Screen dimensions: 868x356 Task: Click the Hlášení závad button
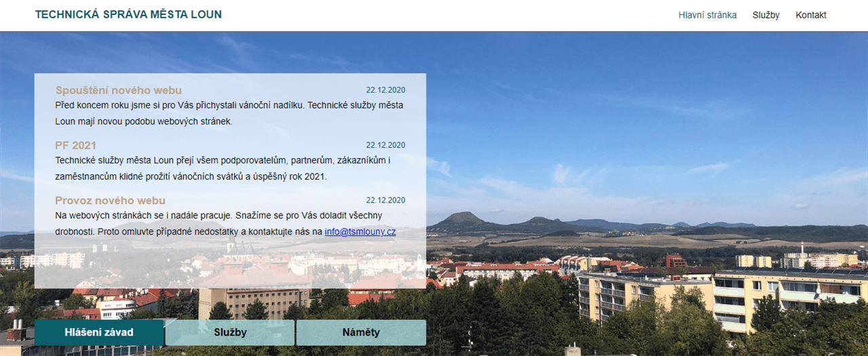click(x=99, y=333)
